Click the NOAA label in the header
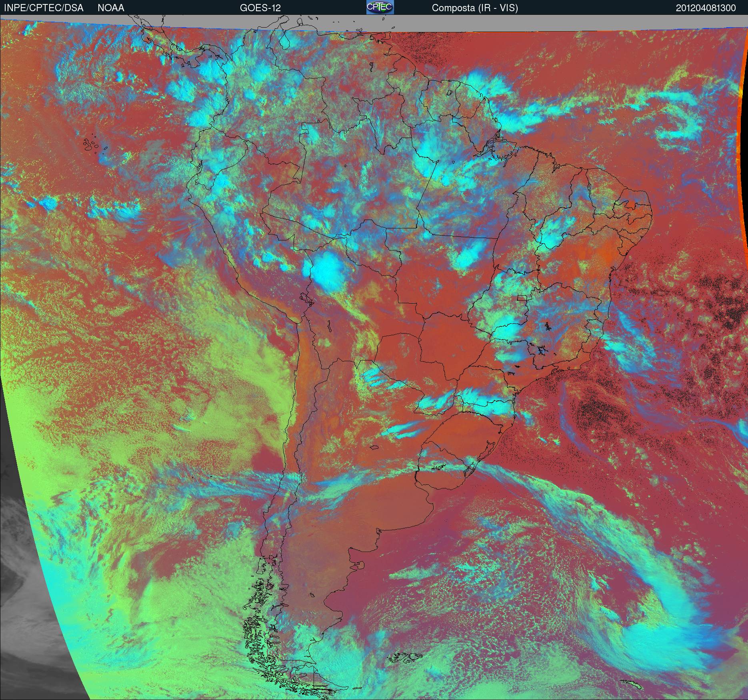 click(111, 8)
